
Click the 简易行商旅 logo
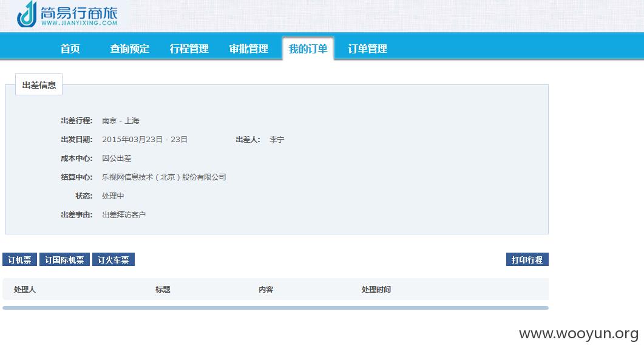click(x=67, y=15)
